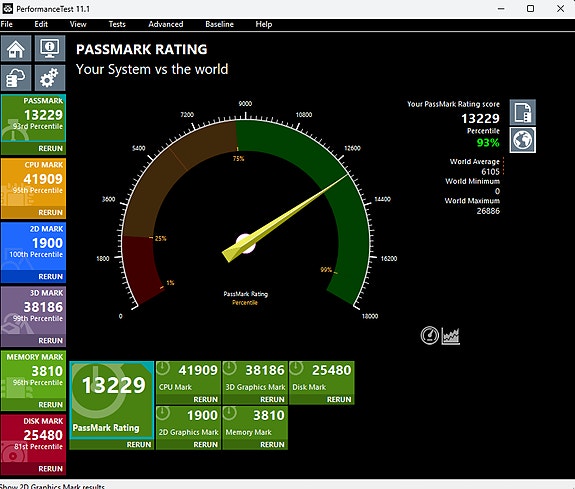Rerun the Disk Mark in the sidebar

click(50, 468)
